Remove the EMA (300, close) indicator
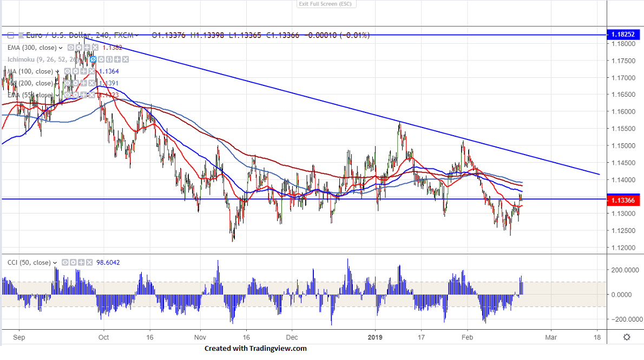644x360 pixels. [95, 48]
